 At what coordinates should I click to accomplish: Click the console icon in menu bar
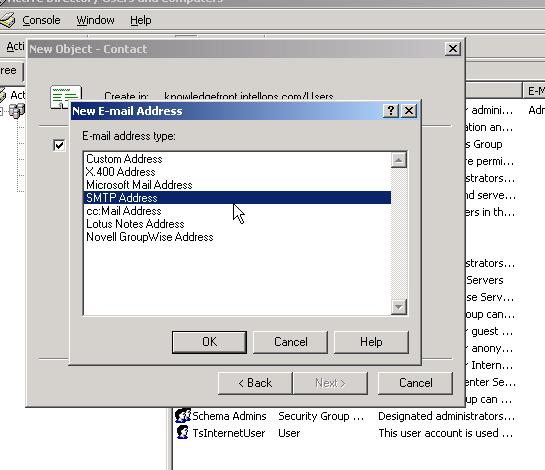[x=8, y=20]
